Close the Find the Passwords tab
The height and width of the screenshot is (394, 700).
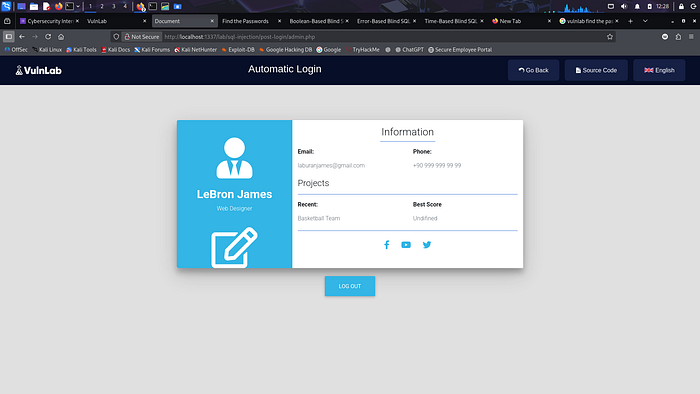[279, 21]
